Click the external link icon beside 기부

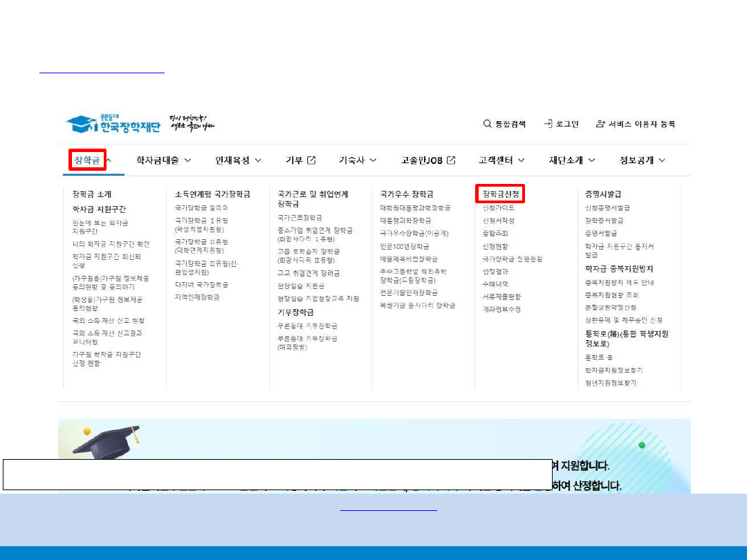pos(311,160)
